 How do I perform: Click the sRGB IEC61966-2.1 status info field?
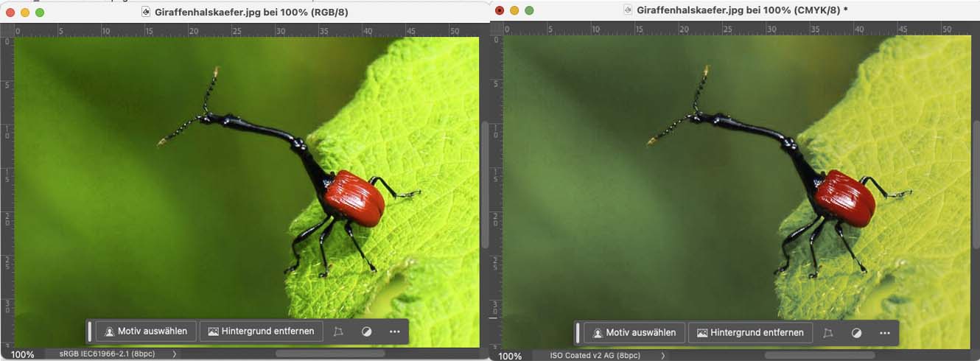click(x=106, y=354)
